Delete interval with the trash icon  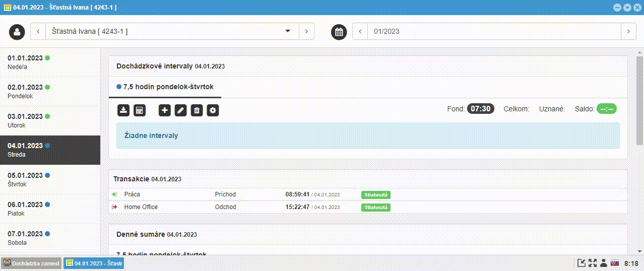pos(197,110)
